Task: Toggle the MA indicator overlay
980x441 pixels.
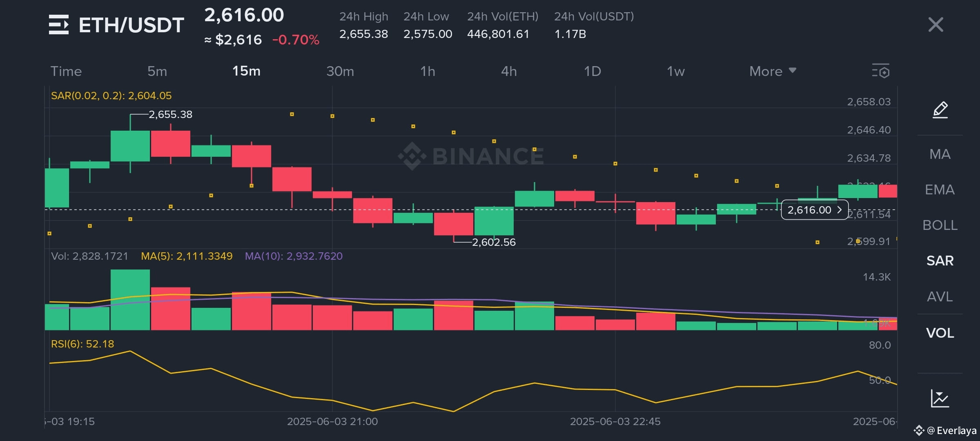Action: [x=940, y=154]
